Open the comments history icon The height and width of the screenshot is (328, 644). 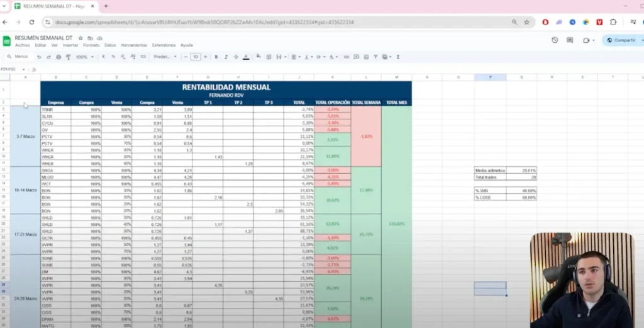click(570, 40)
